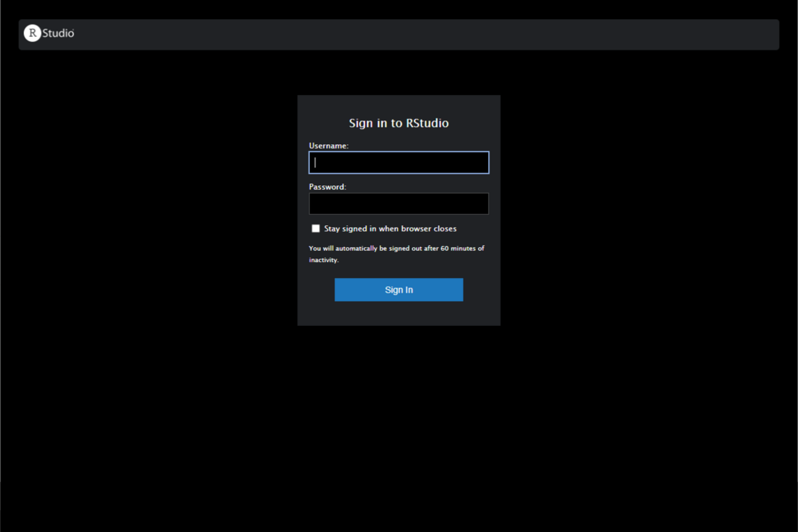798x532 pixels.
Task: Click the RStudio logo in the header
Action: pos(49,33)
